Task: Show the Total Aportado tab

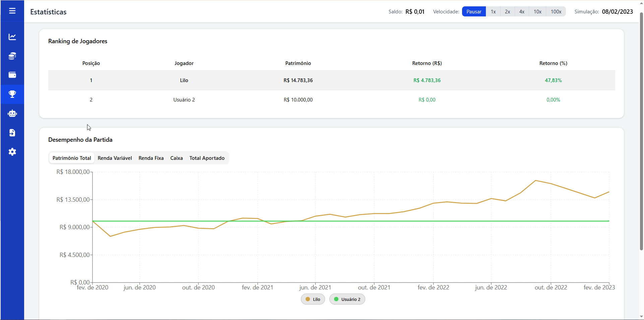Action: 207,158
